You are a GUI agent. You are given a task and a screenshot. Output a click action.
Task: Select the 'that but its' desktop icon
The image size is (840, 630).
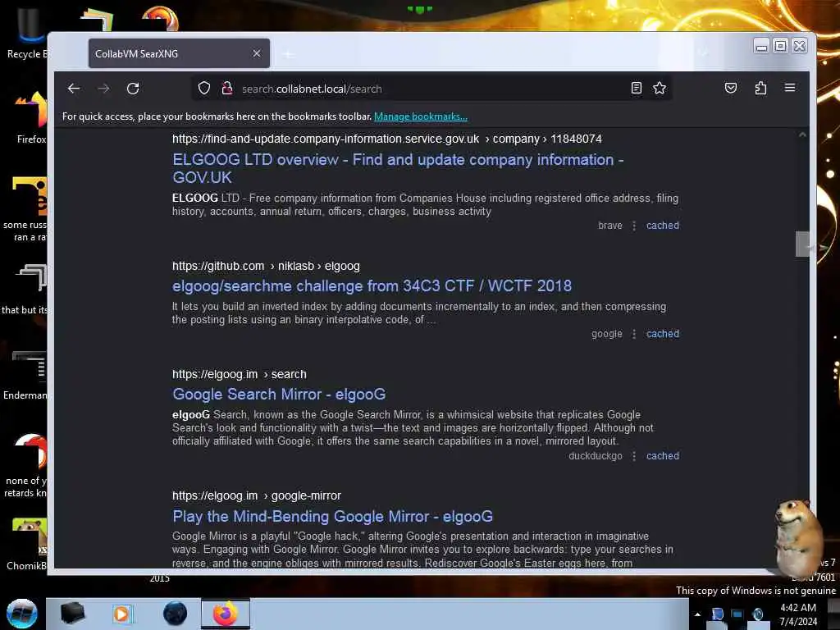pyautogui.click(x=25, y=290)
